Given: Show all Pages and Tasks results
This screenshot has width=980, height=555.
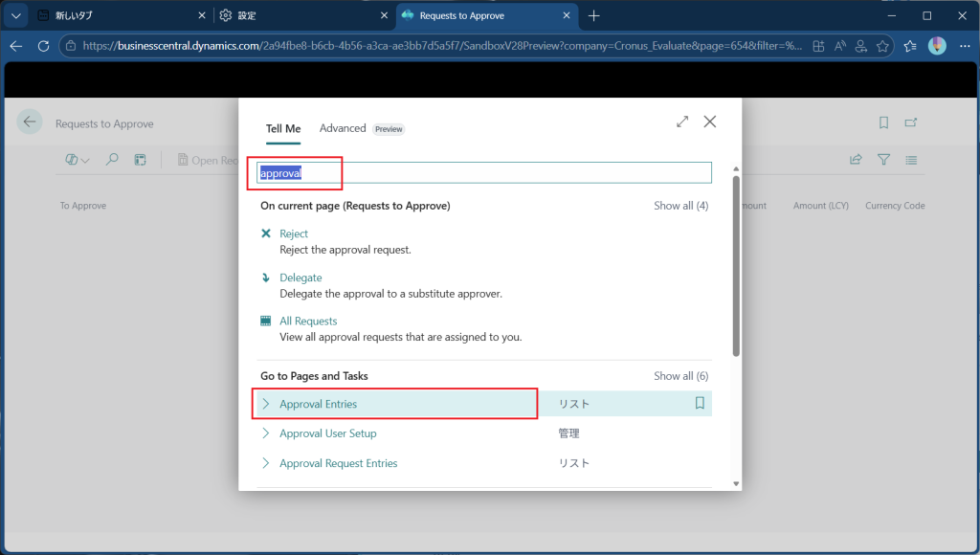Looking at the screenshot, I should click(680, 376).
